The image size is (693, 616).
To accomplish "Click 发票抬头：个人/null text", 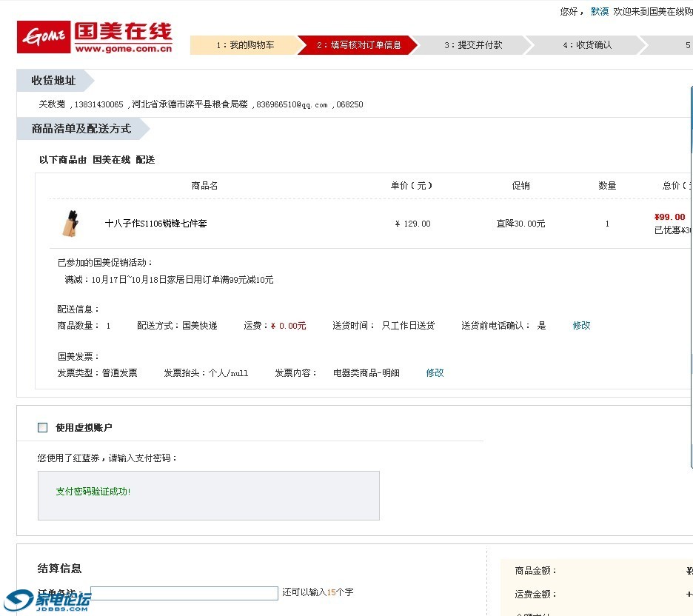I will (206, 373).
